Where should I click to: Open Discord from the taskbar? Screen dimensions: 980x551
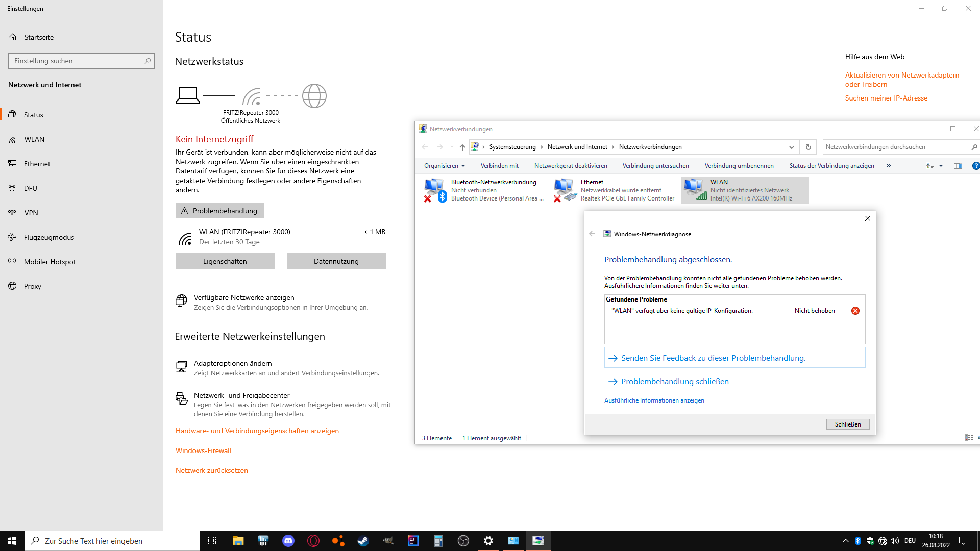(x=288, y=541)
